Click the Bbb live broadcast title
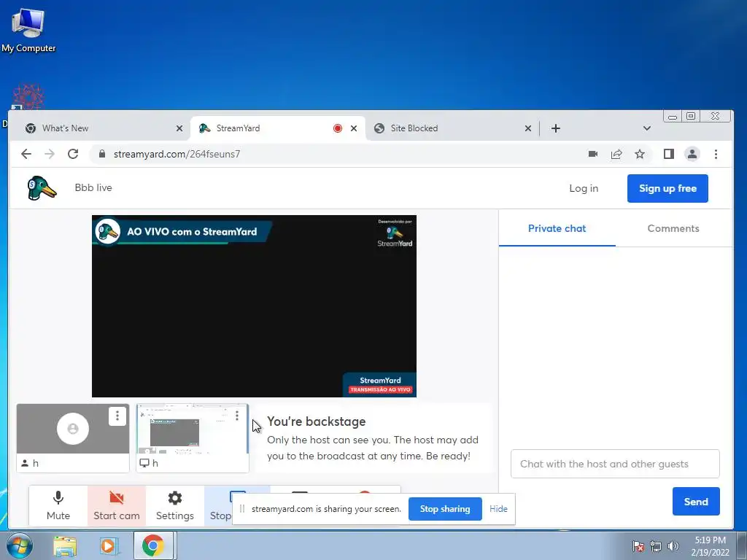The height and width of the screenshot is (560, 747). tap(93, 187)
